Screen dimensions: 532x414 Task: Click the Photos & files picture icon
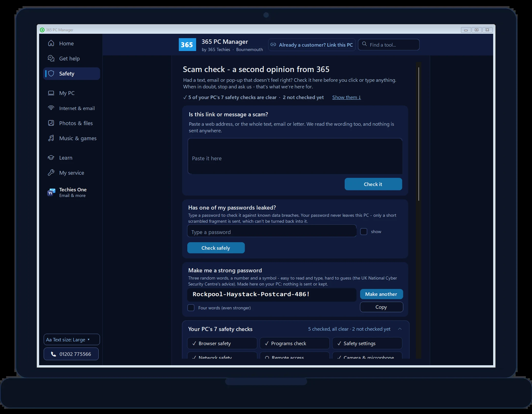point(51,123)
